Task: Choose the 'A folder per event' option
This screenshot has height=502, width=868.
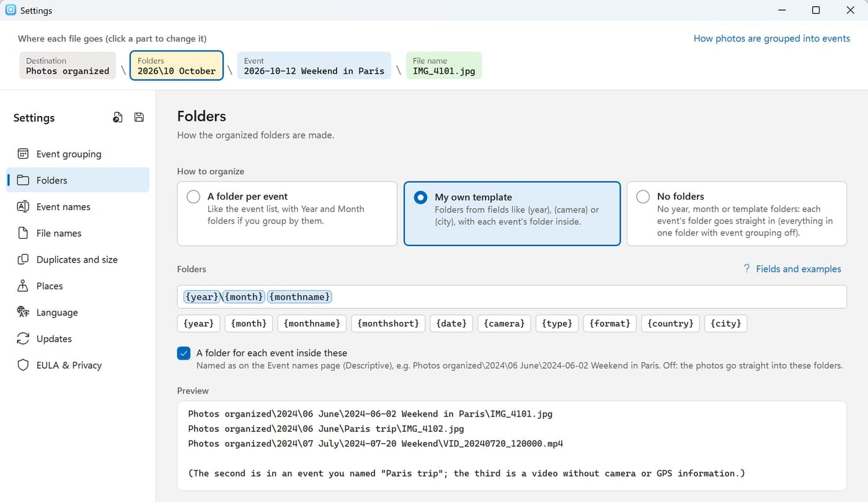Action: click(x=287, y=214)
